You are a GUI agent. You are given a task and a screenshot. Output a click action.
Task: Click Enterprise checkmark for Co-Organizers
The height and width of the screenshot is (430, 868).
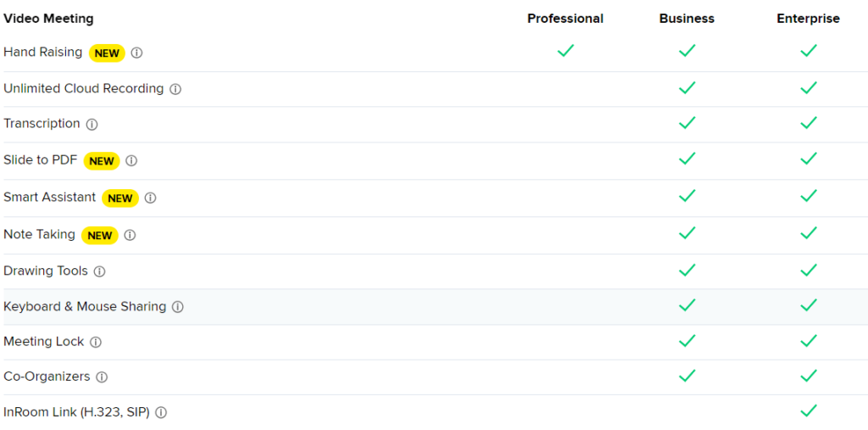pos(809,376)
